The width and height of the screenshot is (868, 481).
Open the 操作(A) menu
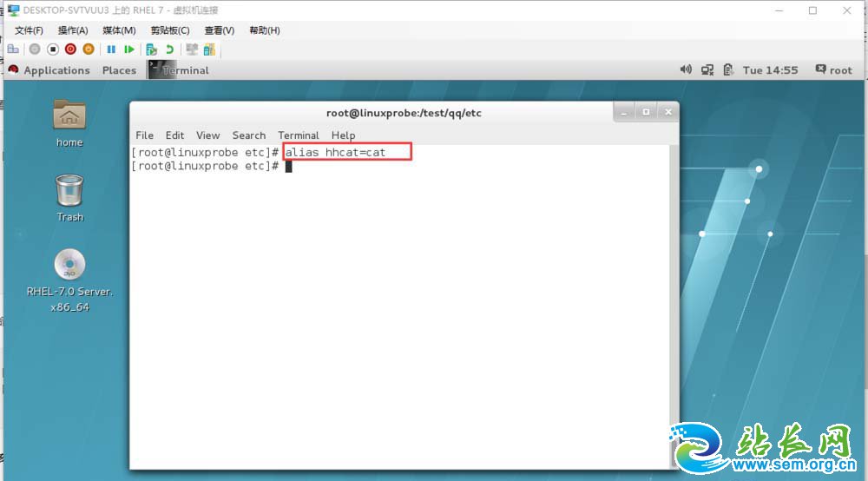(x=73, y=30)
